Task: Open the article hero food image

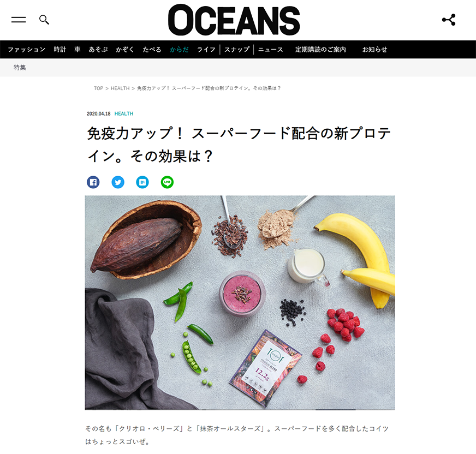Action: click(240, 302)
